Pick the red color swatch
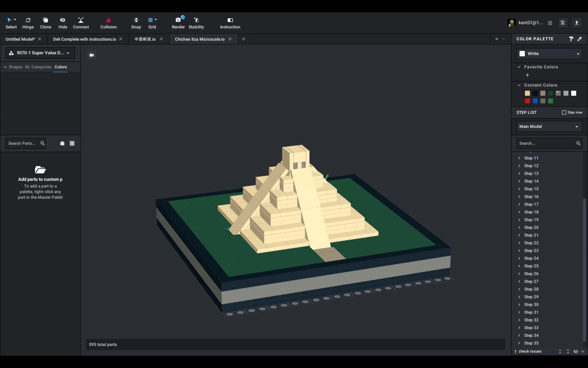Screen dimensions: 588x368 (527, 101)
